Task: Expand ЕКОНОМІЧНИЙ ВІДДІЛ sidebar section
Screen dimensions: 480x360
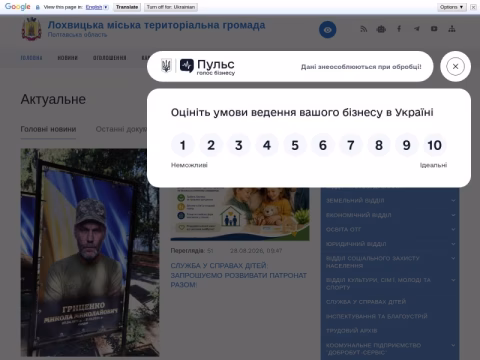Action: [390, 215]
